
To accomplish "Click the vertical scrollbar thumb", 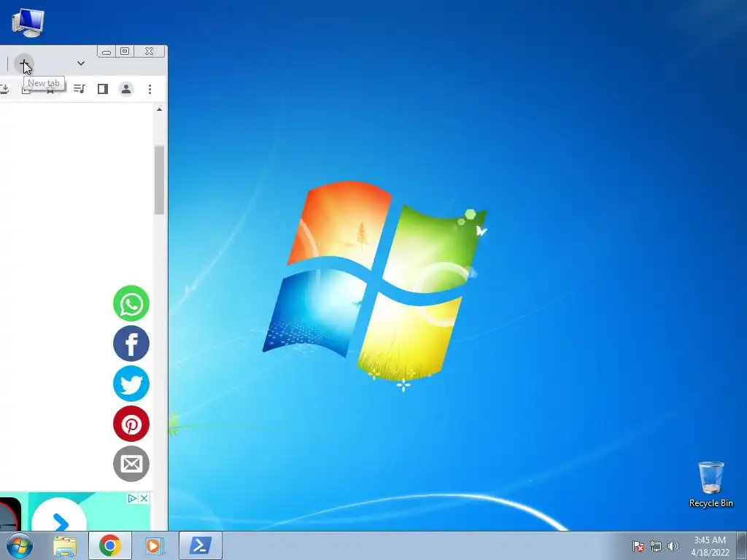I will pyautogui.click(x=159, y=180).
